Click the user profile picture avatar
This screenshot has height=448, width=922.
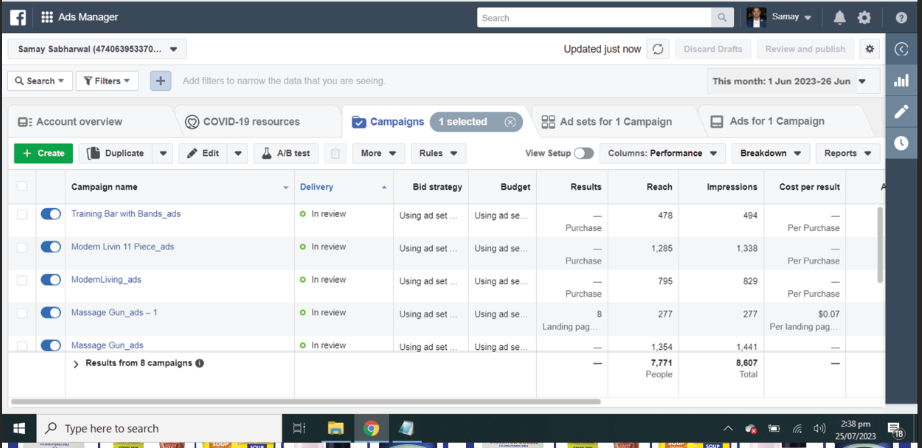coord(756,18)
